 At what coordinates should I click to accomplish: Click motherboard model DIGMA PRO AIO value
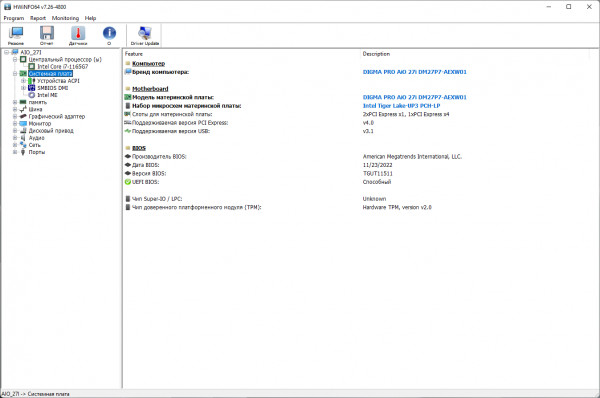[x=414, y=97]
